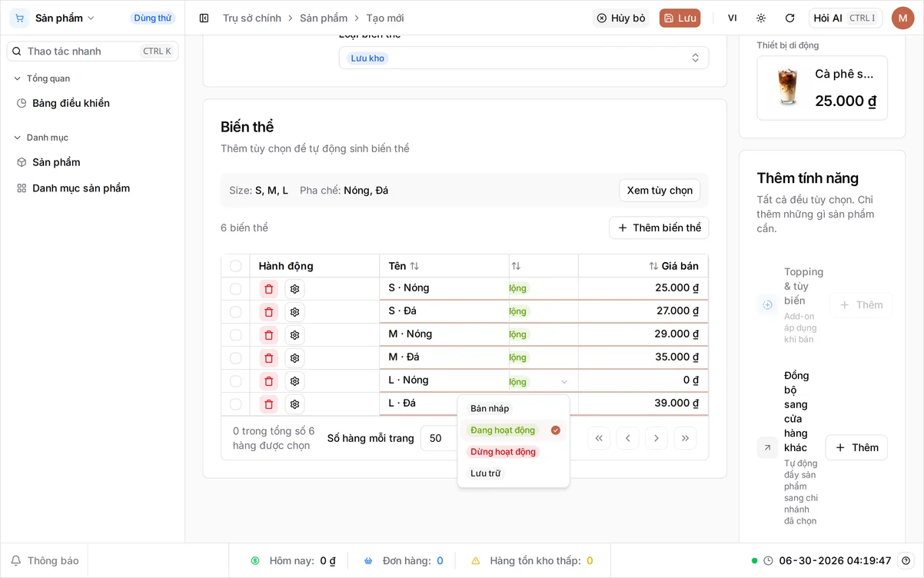Go to the previous page of variants
This screenshot has height=578, width=924.
click(627, 438)
